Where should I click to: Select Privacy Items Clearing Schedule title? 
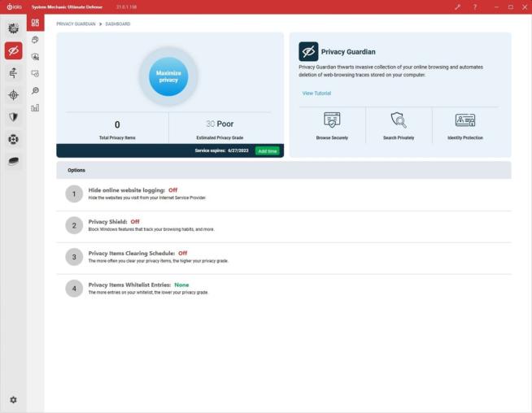132,254
